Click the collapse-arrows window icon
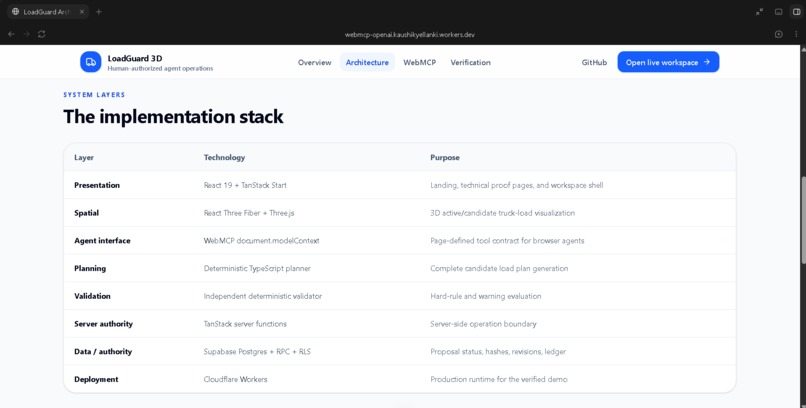 [x=759, y=12]
